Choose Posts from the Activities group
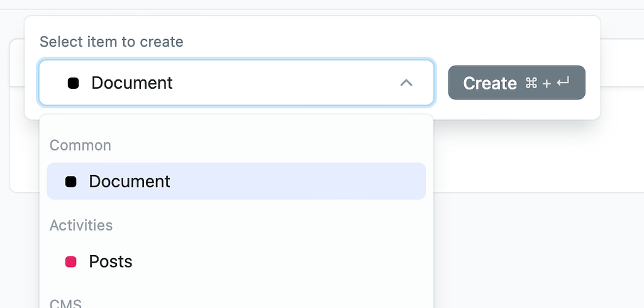This screenshot has height=308, width=644. [111, 261]
